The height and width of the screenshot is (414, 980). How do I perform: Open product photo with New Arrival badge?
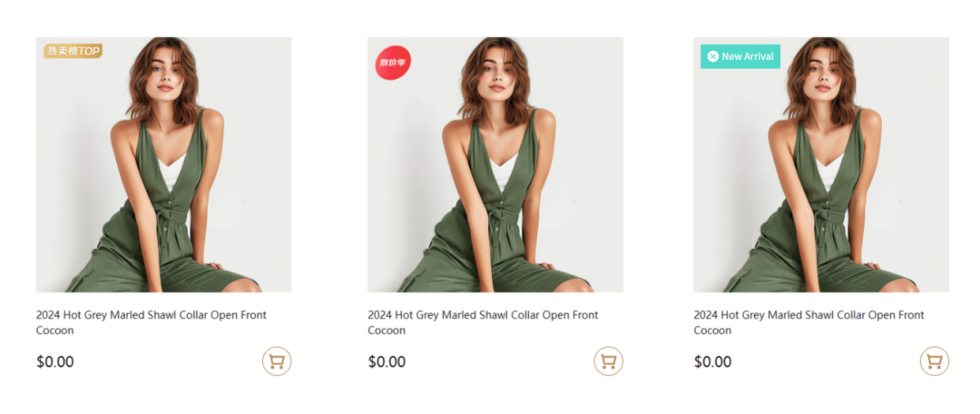(821, 182)
